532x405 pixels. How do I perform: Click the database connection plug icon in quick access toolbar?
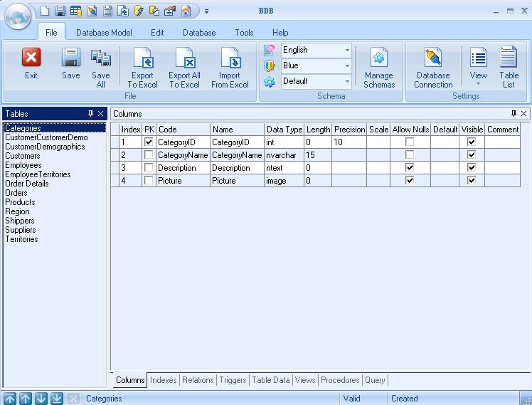coord(92,11)
